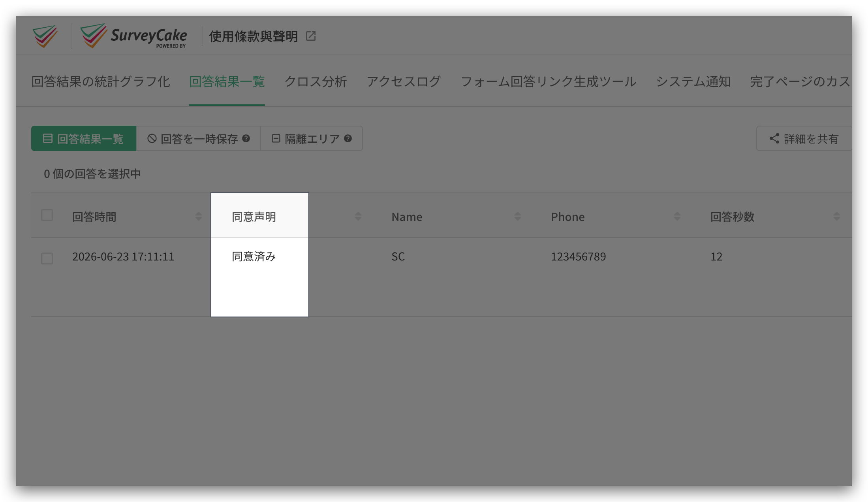This screenshot has height=502, width=868.
Task: Select the 回答結果一覧 top tab
Action: (x=227, y=81)
